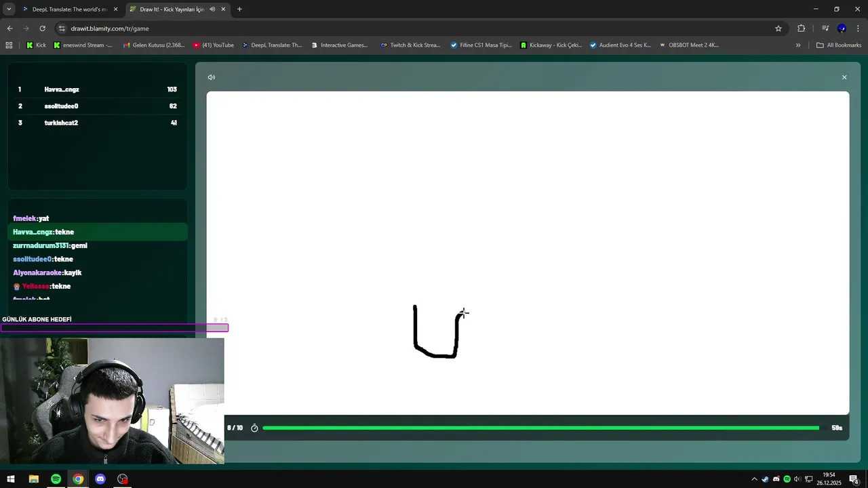Open the OBS taskbar icon

coord(123,479)
